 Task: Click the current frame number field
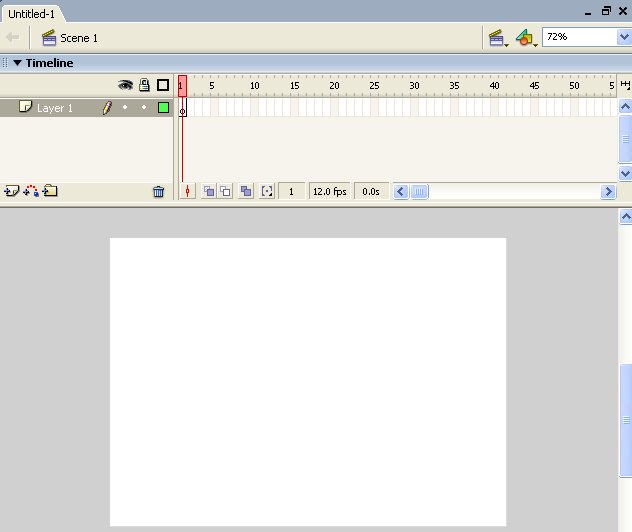(291, 191)
